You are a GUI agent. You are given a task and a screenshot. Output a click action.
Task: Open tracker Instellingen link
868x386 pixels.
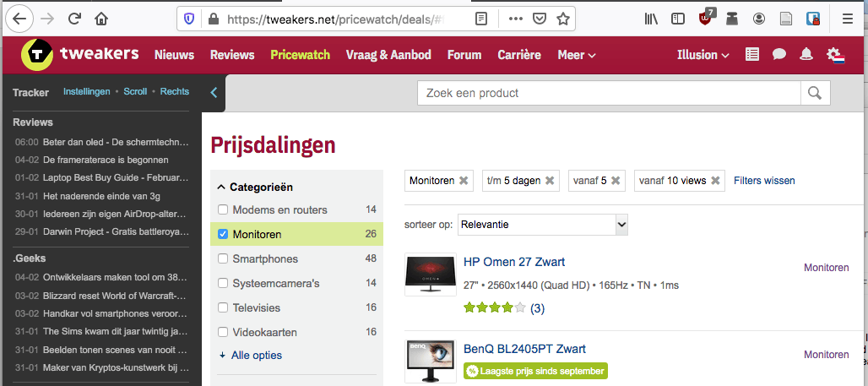[87, 91]
